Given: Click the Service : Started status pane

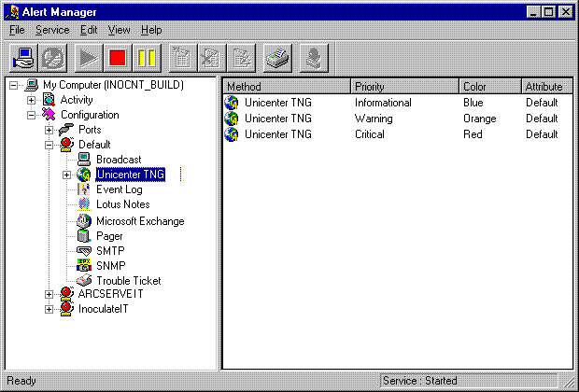Looking at the screenshot, I should 469,380.
